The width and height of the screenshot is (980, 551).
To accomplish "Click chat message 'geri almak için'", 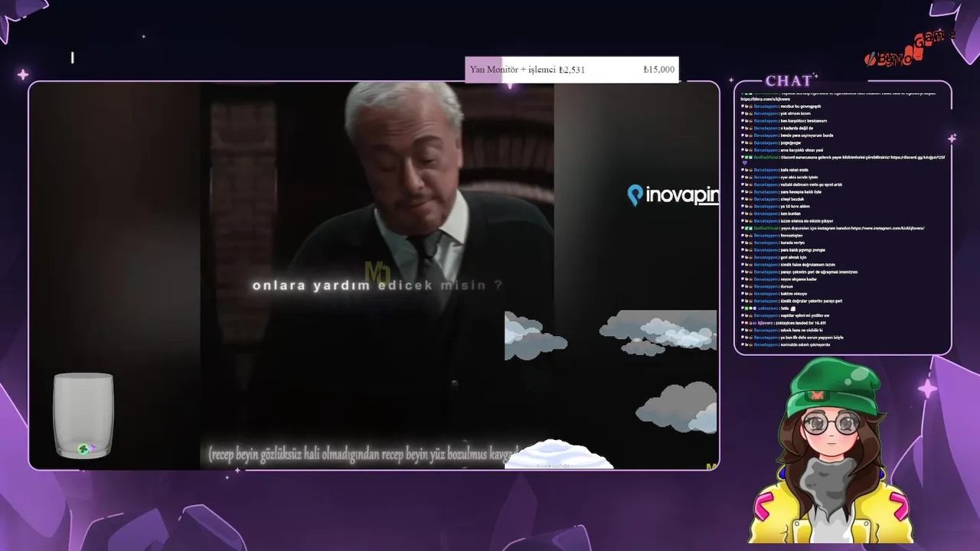I will pyautogui.click(x=794, y=257).
